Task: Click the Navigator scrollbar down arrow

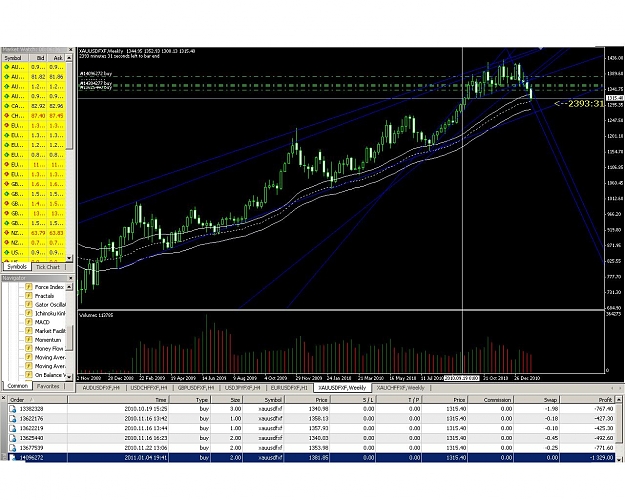Action: click(69, 376)
